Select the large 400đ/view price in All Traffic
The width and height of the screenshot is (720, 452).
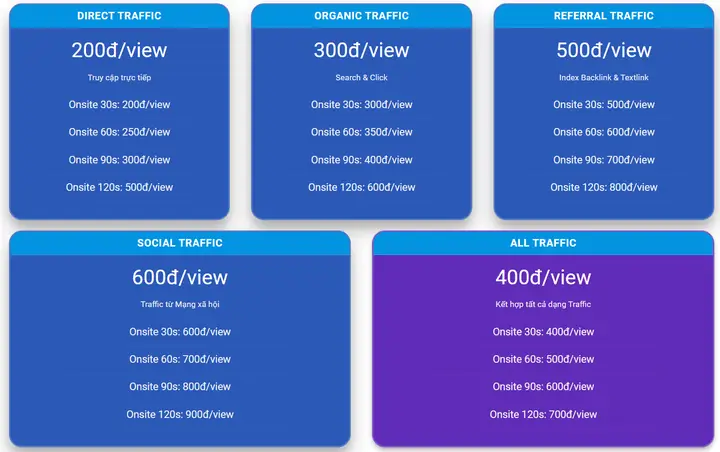(543, 277)
